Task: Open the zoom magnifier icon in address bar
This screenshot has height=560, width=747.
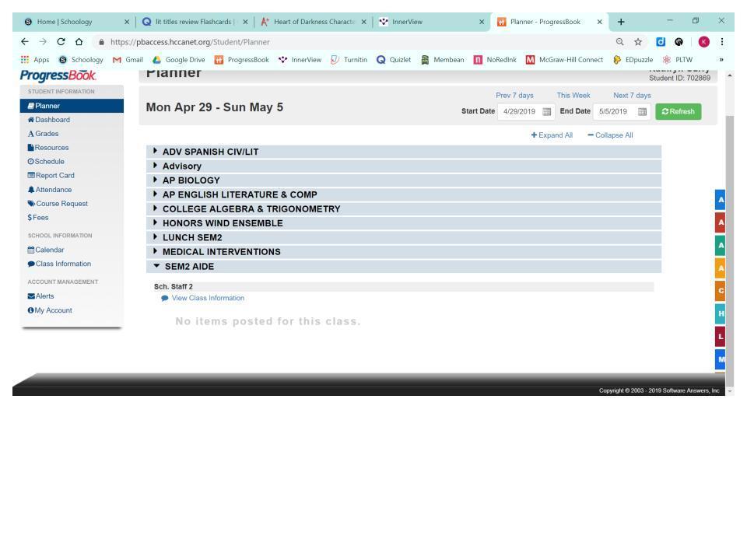Action: [x=620, y=42]
